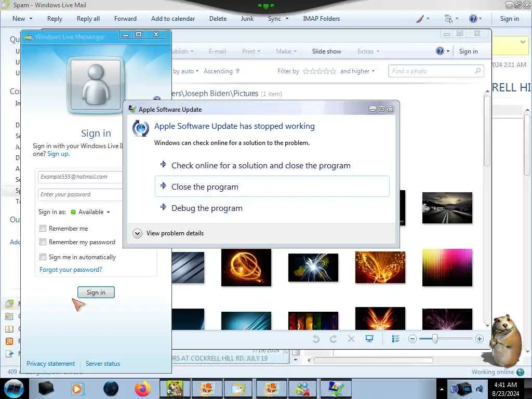
Task: Click the Example555@hotmail.com email field
Action: tap(81, 177)
